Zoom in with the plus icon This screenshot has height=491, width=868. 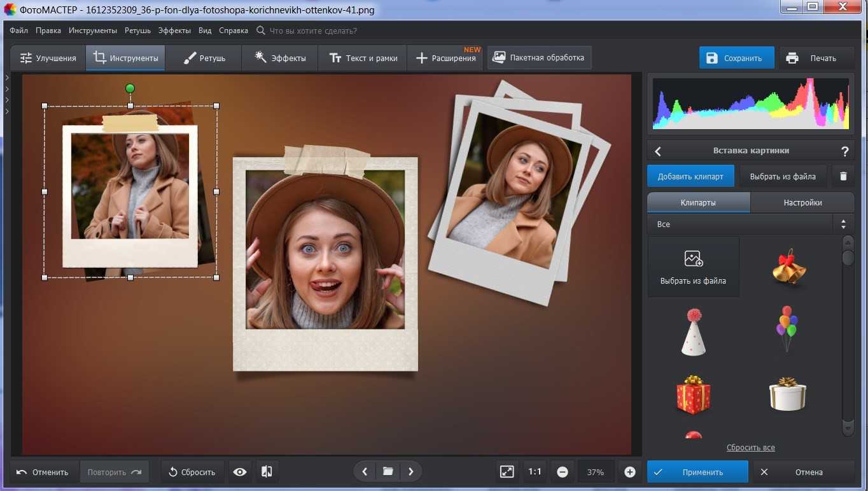pos(629,472)
